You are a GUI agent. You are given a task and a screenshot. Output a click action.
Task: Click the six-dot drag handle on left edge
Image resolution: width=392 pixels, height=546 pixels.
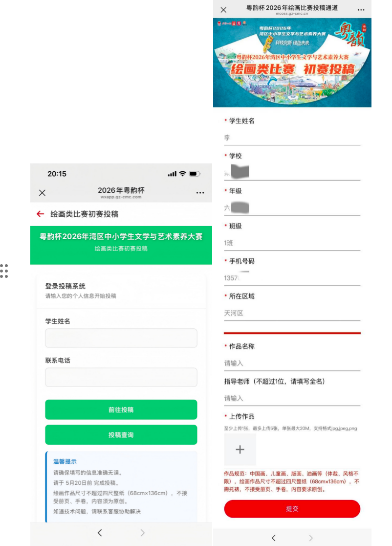[4, 271]
